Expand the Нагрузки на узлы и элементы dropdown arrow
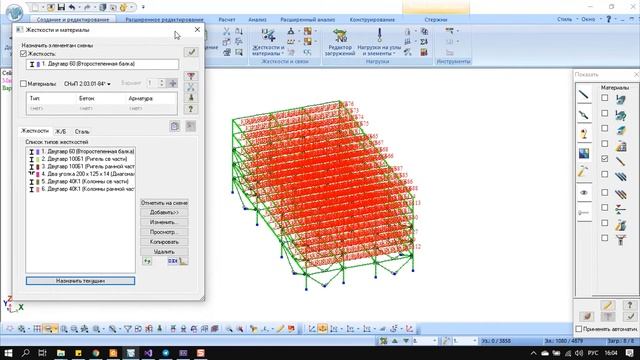The height and width of the screenshot is (360, 640). point(394,53)
